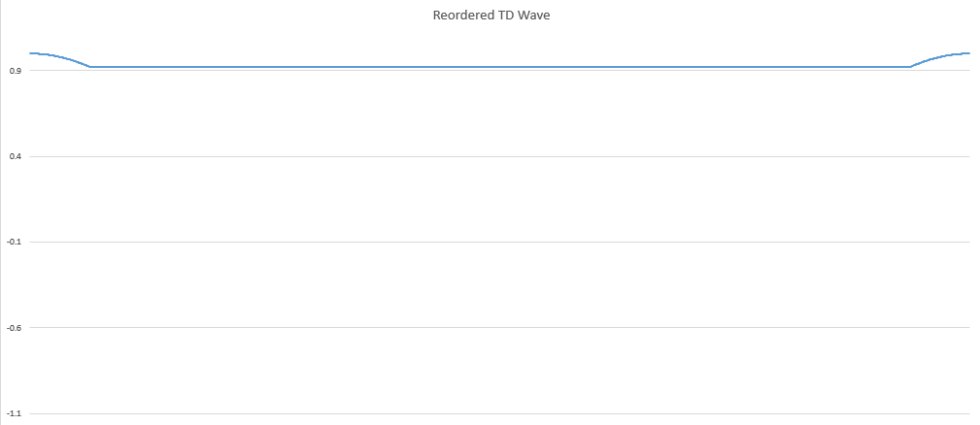Select the leftmost starting point of the wave
This screenshot has height=425, width=980.
pyautogui.click(x=30, y=53)
